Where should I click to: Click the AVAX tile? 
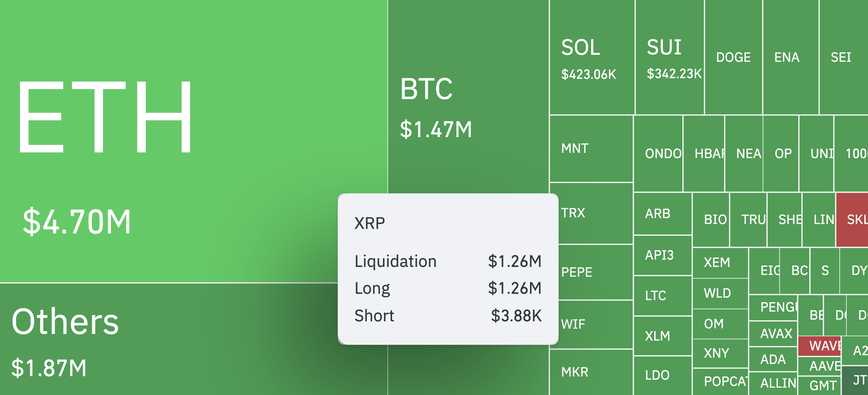[773, 334]
